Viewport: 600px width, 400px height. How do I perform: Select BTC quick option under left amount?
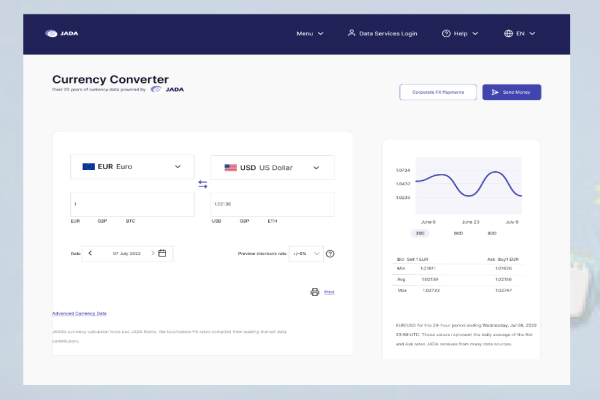[130, 221]
